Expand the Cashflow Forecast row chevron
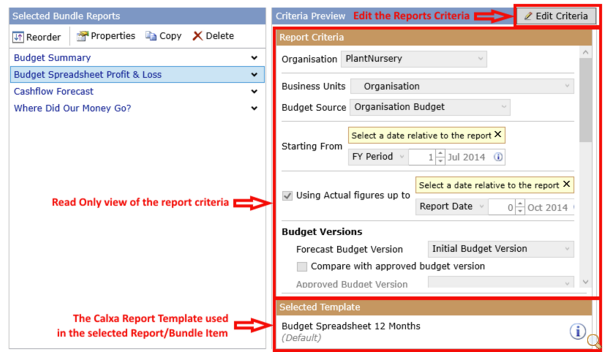The width and height of the screenshot is (609, 361). tap(254, 91)
